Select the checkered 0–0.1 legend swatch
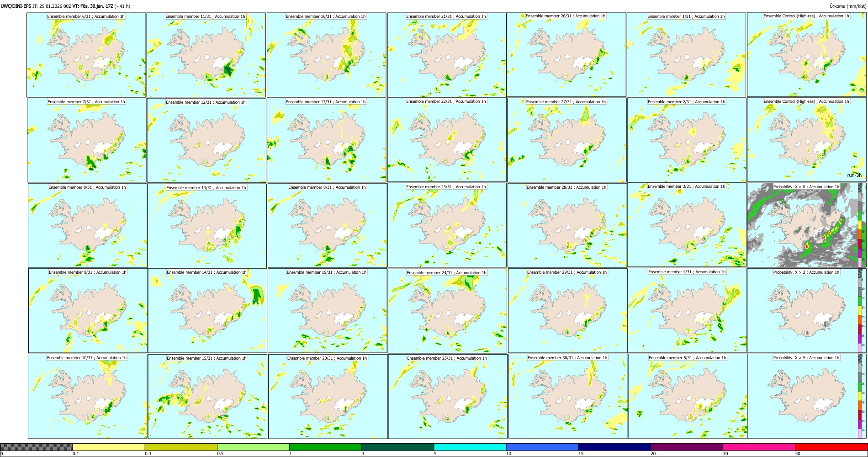 (x=37, y=447)
